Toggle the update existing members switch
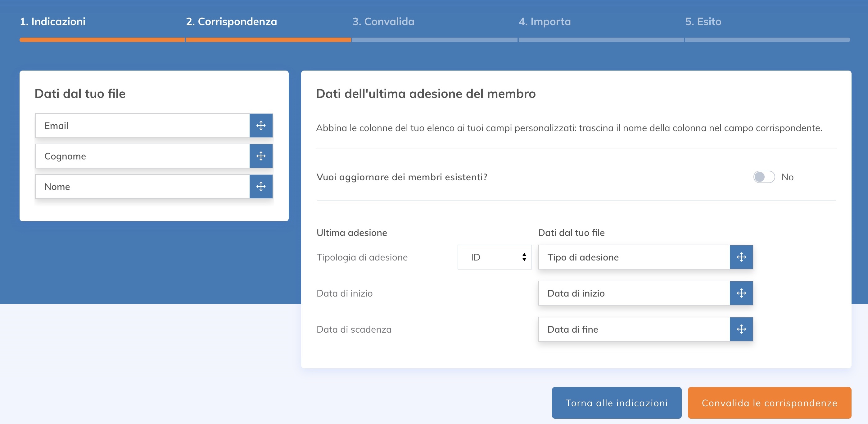 point(764,177)
